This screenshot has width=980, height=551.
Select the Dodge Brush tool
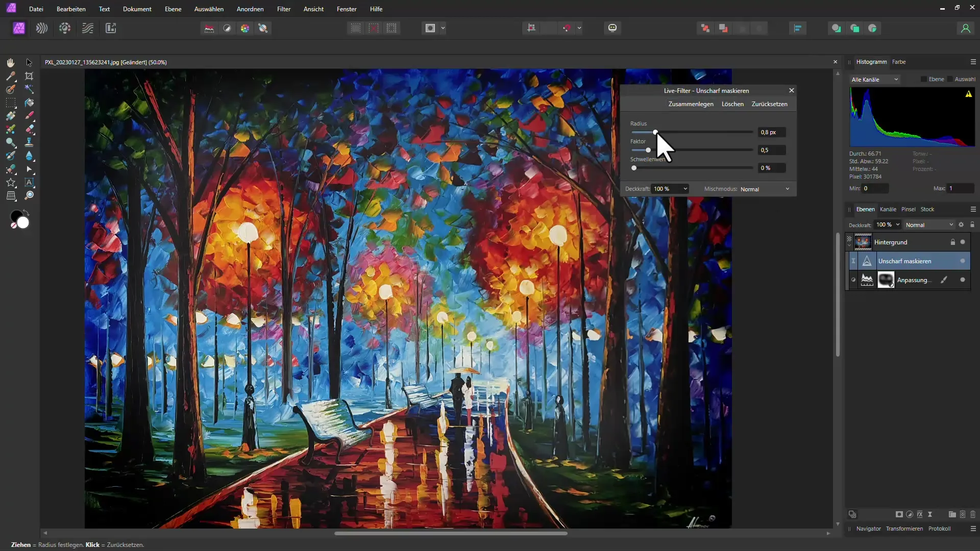click(x=10, y=142)
